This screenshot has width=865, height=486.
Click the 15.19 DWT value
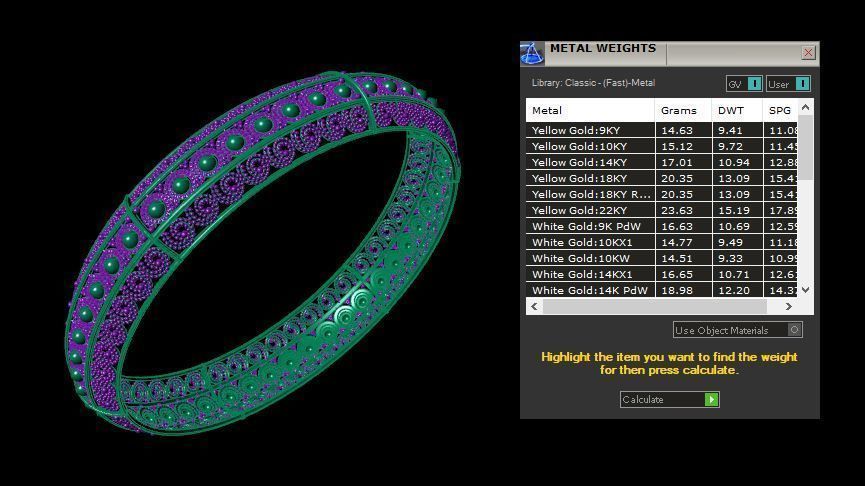[x=734, y=210]
